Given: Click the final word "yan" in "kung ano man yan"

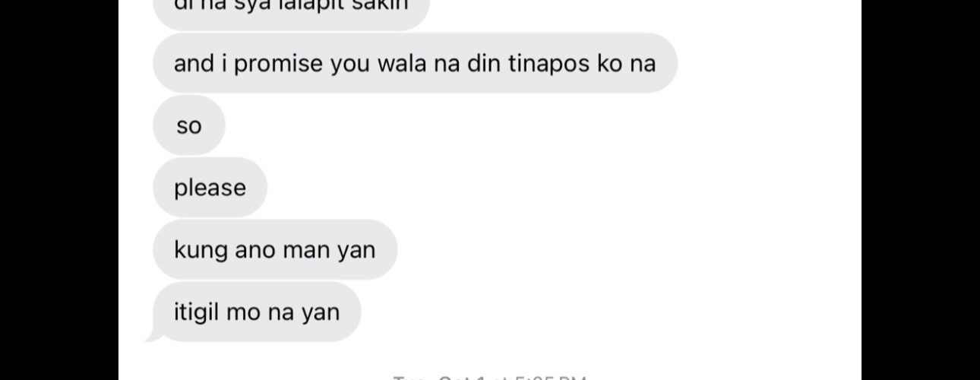Looking at the screenshot, I should [356, 251].
